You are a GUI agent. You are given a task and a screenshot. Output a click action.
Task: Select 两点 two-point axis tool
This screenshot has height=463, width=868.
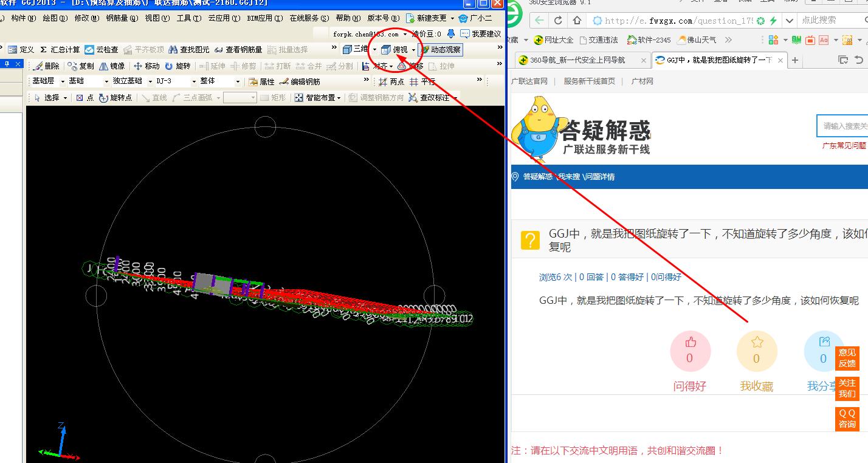(391, 81)
